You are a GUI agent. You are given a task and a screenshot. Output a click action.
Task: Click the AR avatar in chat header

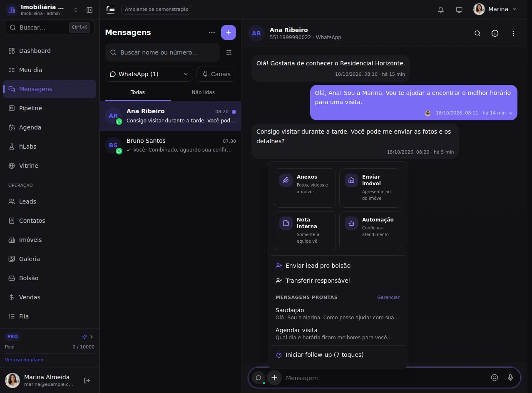pos(256,33)
